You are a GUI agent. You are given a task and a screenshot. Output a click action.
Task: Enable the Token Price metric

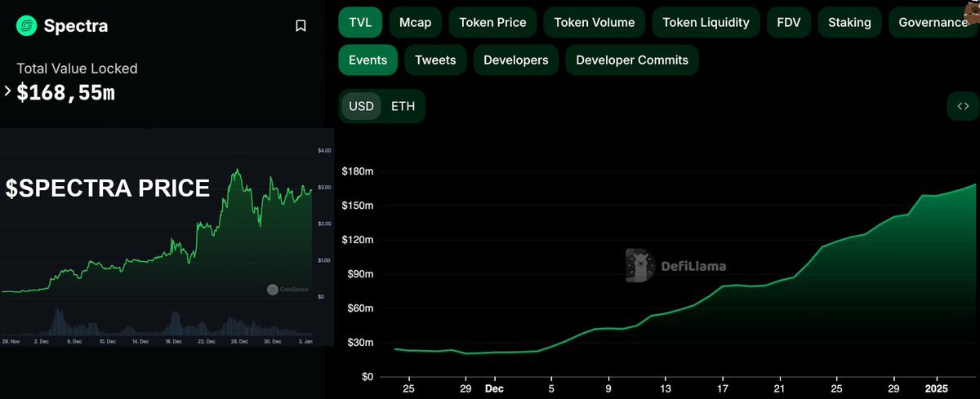point(493,23)
